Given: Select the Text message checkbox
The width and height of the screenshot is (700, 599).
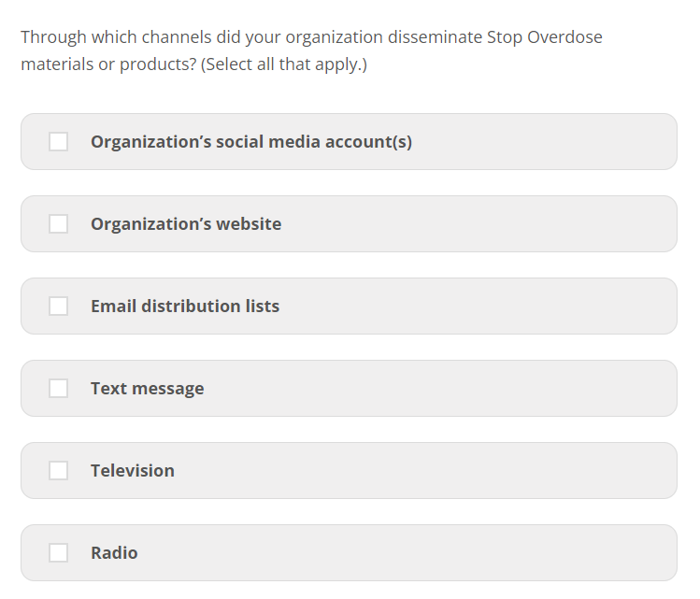Looking at the screenshot, I should point(58,388).
